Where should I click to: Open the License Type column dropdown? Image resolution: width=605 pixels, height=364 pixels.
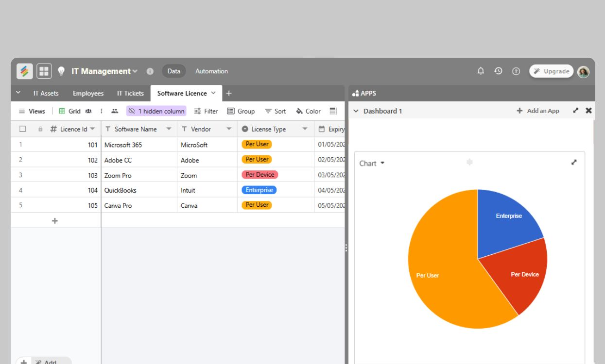[x=305, y=129]
